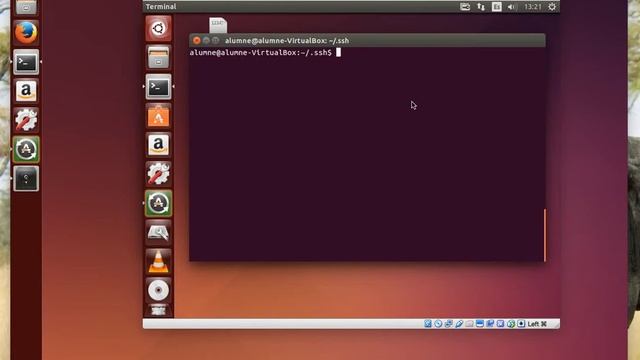The height and width of the screenshot is (360, 640).
Task: Open the network indicator in the top panel
Action: [x=481, y=7]
